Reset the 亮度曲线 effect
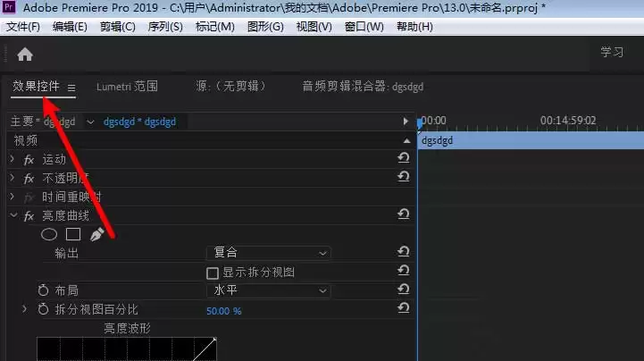The width and height of the screenshot is (644, 361). click(404, 214)
